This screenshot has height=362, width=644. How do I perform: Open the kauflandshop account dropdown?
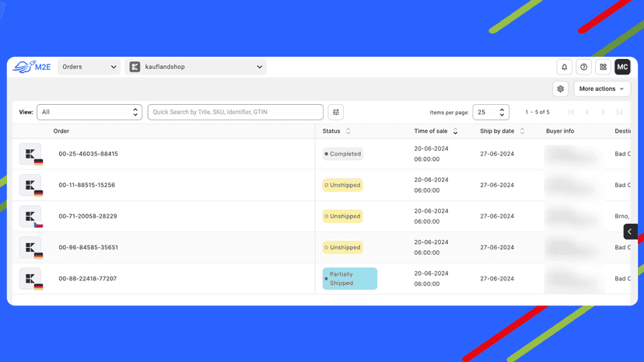click(x=195, y=67)
